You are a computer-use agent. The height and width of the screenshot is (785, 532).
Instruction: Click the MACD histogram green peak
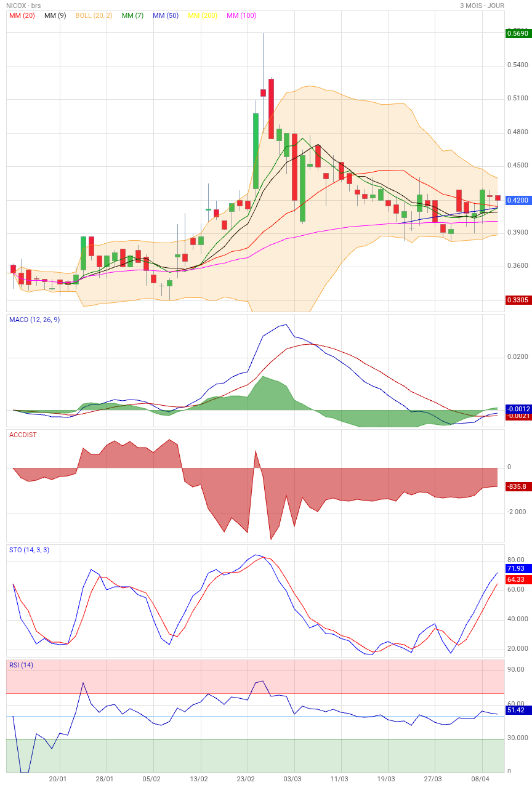point(264,393)
